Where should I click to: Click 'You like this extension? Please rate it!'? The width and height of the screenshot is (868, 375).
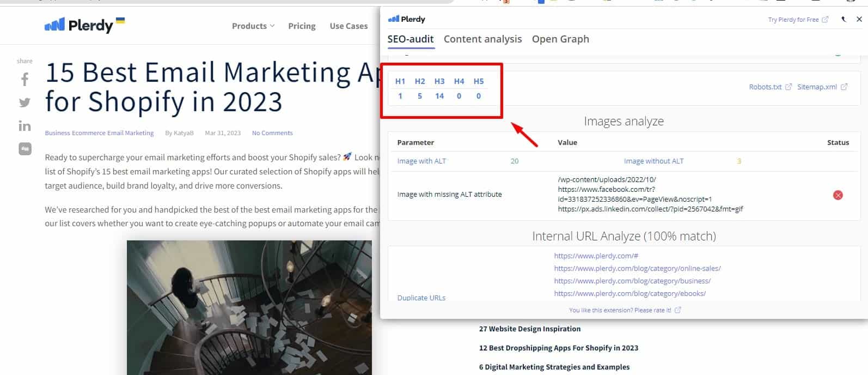click(620, 310)
